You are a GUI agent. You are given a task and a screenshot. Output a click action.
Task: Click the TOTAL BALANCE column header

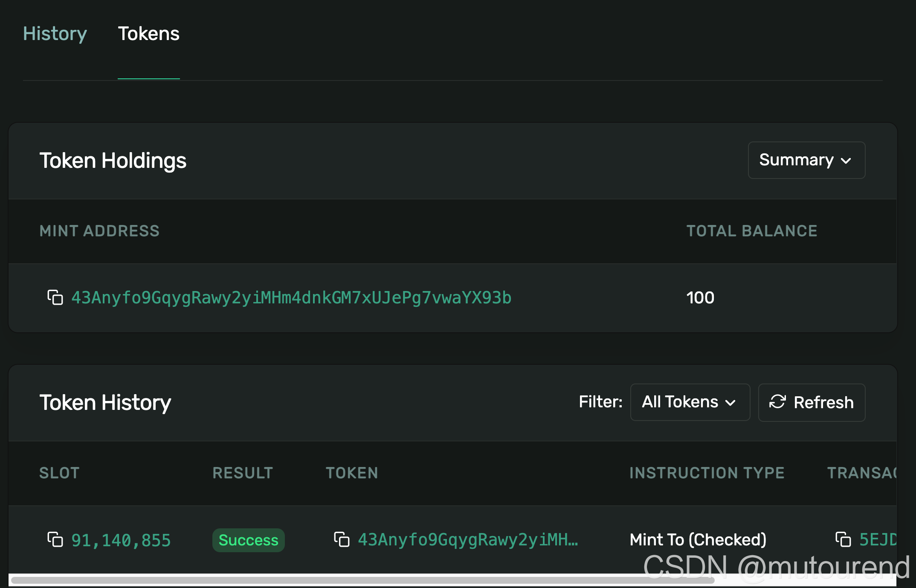point(751,231)
